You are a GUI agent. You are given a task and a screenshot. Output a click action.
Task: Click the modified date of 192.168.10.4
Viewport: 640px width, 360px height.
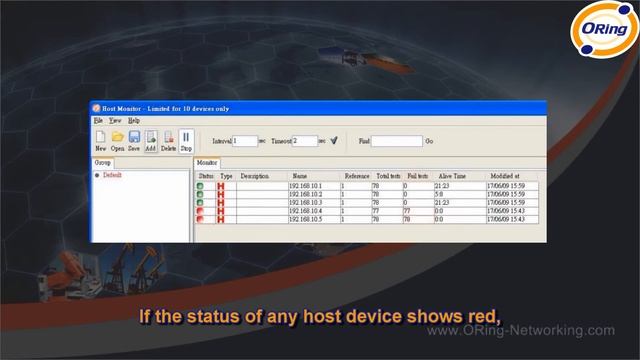coord(506,211)
